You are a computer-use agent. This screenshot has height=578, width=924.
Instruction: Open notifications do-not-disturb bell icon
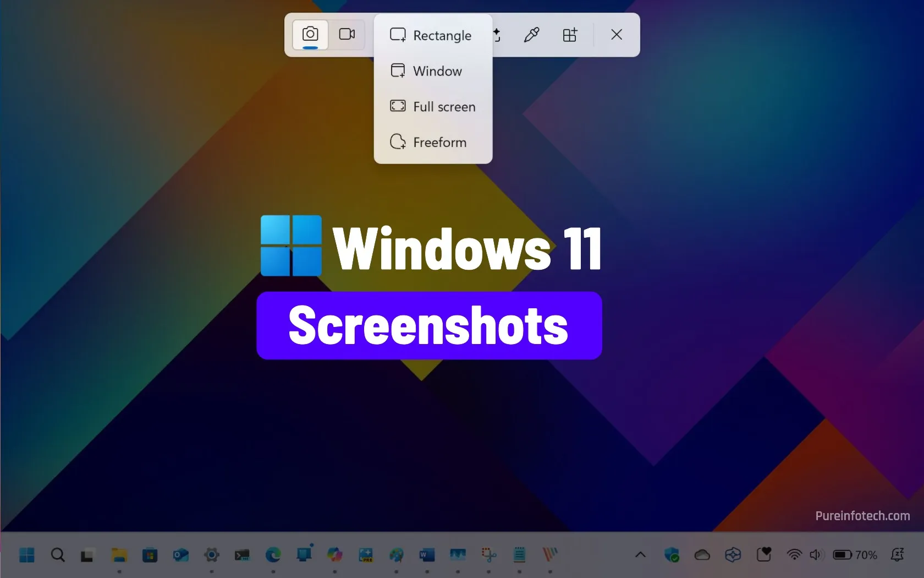coord(897,555)
